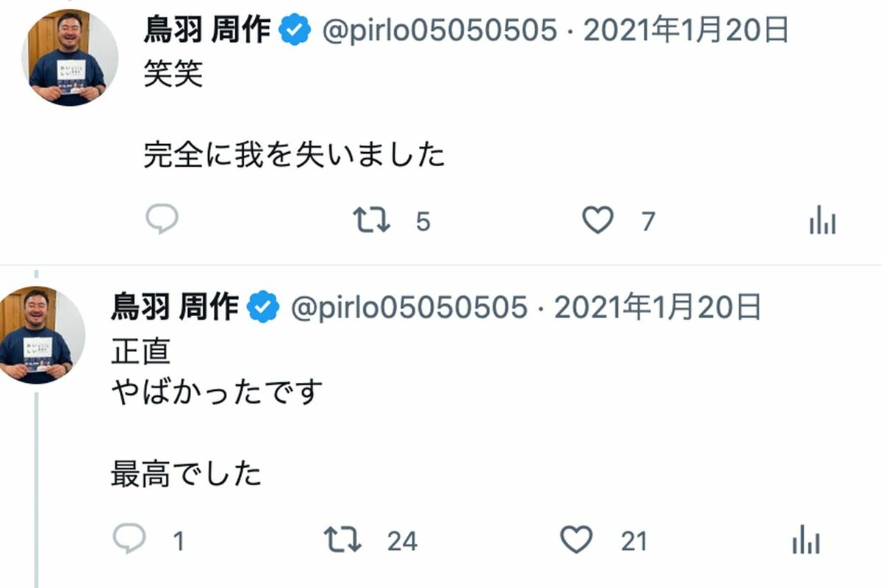Click @pirlo05050505 handle in first tweet
Viewport: 882px width, 588px height.
439,32
